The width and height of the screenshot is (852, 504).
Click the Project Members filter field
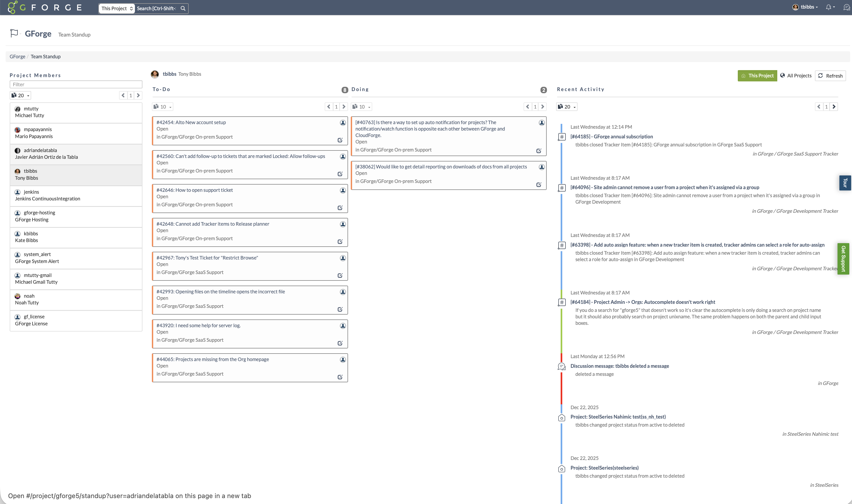pyautogui.click(x=76, y=85)
